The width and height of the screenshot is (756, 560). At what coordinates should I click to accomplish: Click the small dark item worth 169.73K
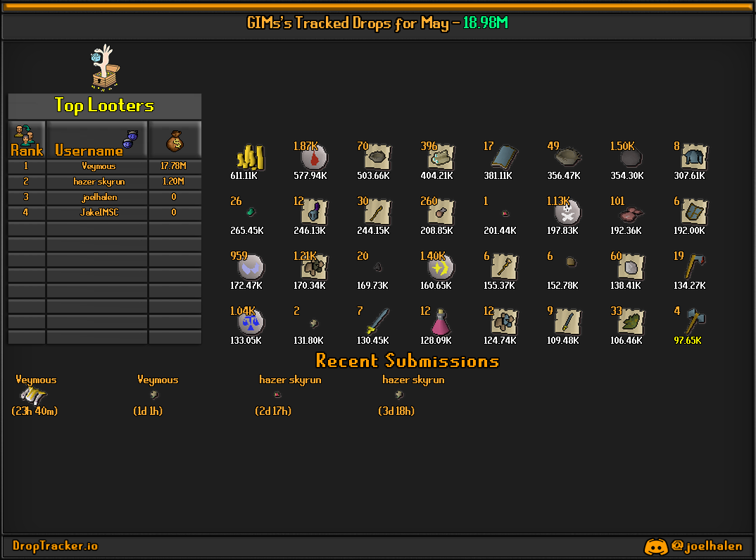pos(378,267)
